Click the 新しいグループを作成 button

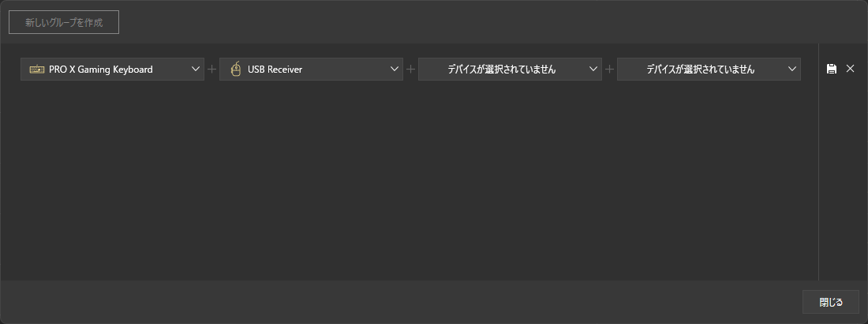point(64,22)
